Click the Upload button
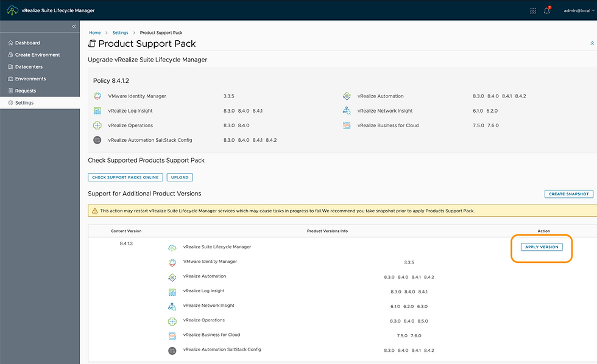597x364 pixels. click(x=180, y=177)
